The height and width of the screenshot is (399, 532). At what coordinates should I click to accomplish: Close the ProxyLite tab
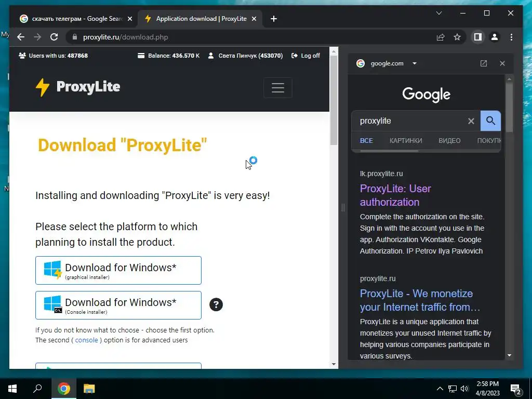click(x=254, y=19)
